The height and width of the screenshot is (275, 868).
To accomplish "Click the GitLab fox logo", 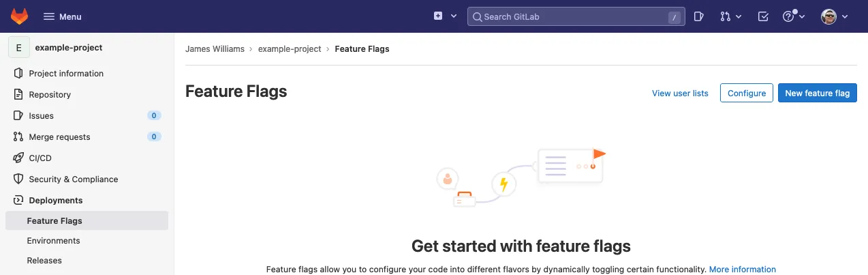I will click(19, 16).
